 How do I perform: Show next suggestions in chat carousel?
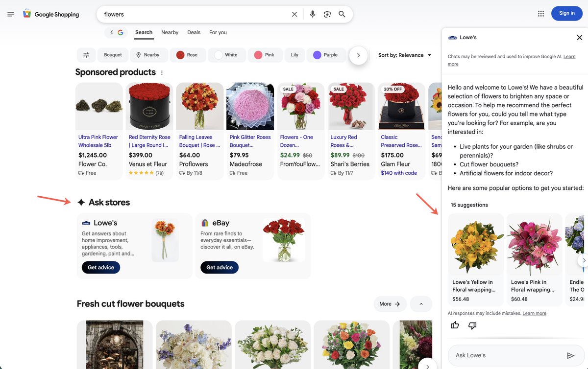point(583,260)
